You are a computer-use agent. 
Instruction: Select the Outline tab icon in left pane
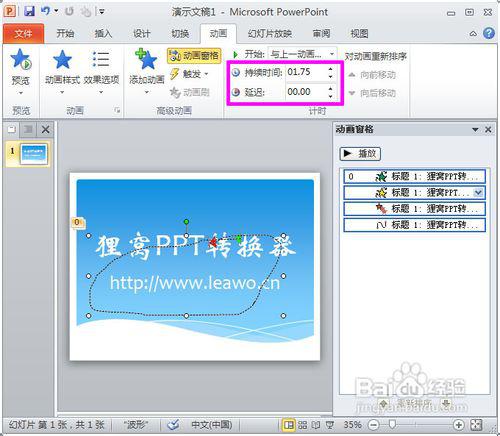pos(28,129)
